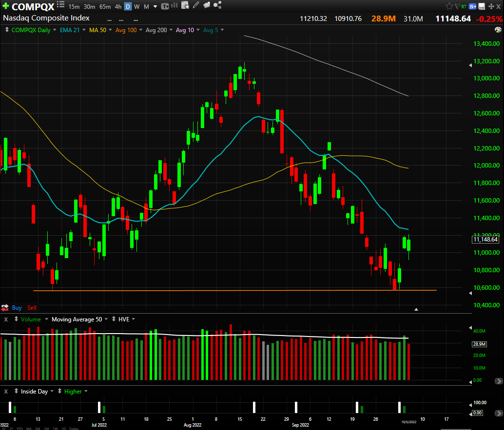Open the watchlist list icon beside COMPQX
504x430 pixels.
[60, 4]
